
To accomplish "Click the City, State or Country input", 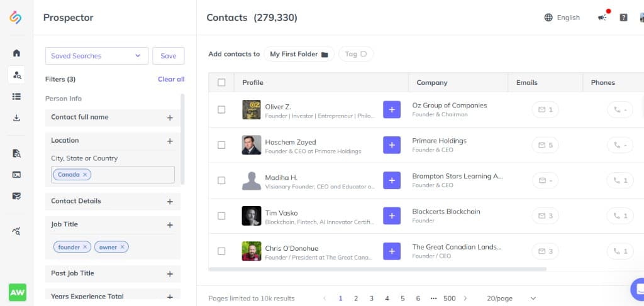I will point(113,174).
